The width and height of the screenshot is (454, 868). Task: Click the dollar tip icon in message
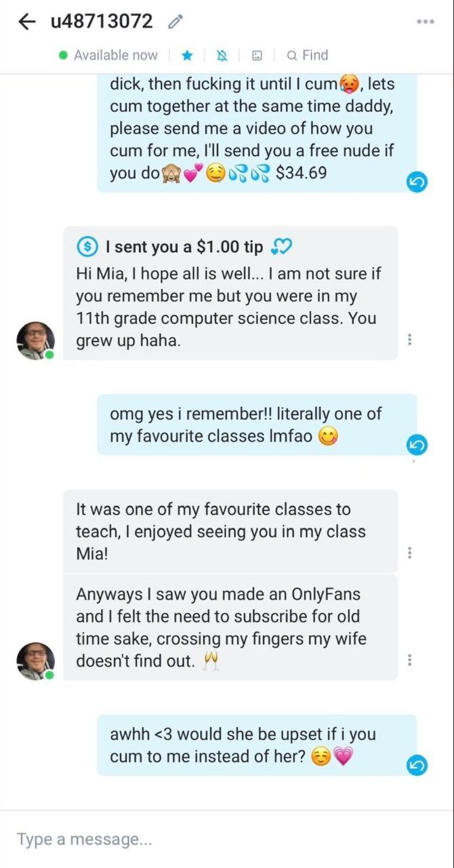click(x=87, y=248)
